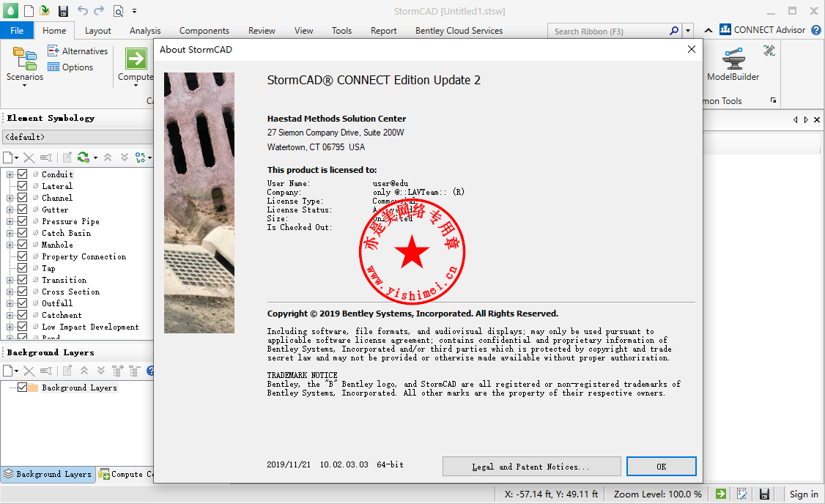
Task: Select Low Impact Development tree item
Action: pyautogui.click(x=90, y=327)
